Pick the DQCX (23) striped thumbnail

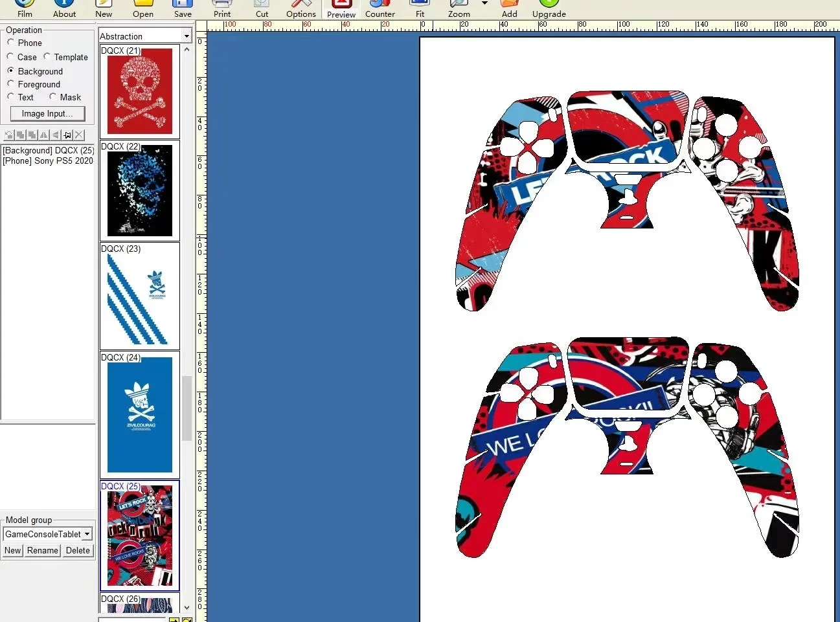[140, 296]
